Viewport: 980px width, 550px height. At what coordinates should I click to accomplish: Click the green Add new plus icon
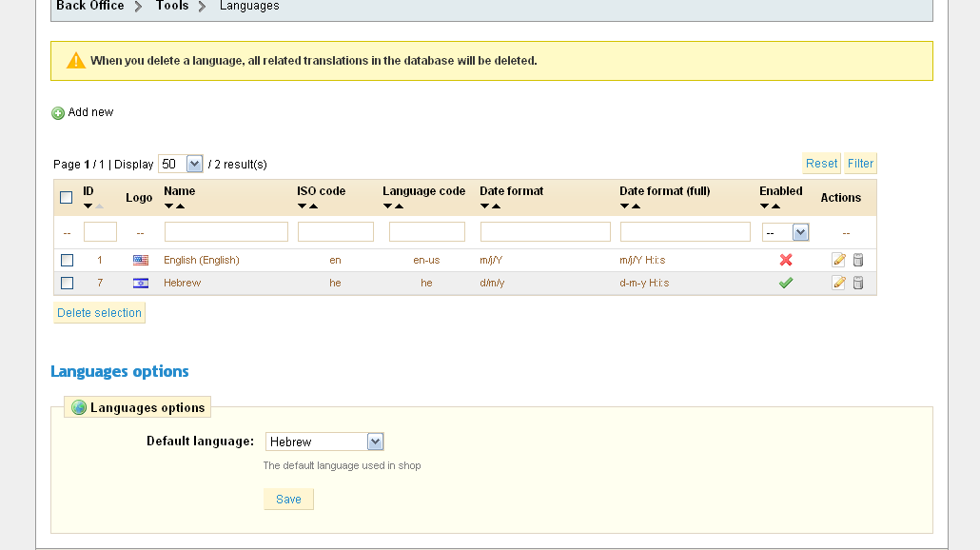point(58,113)
